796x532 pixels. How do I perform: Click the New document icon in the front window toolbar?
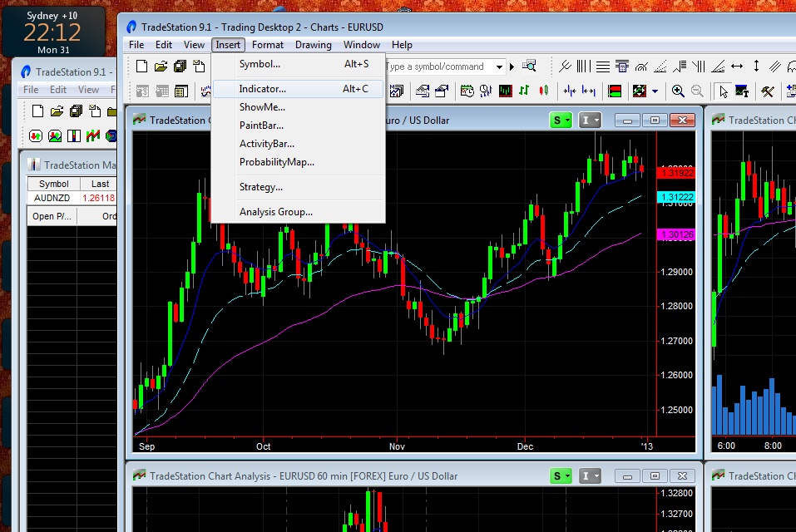[x=142, y=66]
